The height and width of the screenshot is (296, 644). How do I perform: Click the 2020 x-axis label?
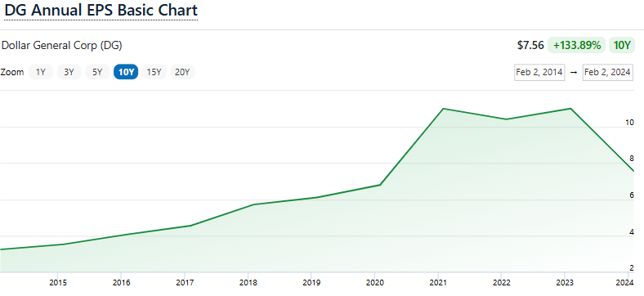pyautogui.click(x=374, y=283)
